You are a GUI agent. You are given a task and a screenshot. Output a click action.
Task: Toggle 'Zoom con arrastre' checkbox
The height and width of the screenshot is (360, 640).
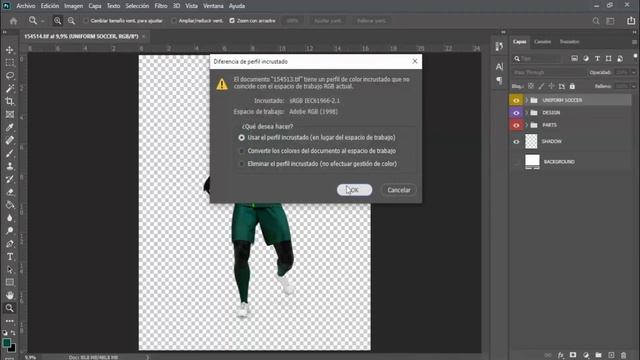tap(232, 21)
